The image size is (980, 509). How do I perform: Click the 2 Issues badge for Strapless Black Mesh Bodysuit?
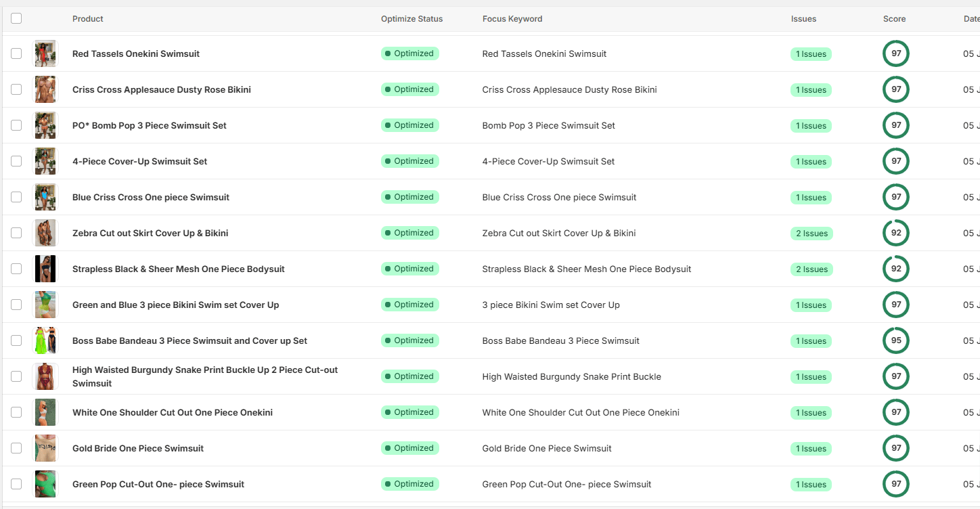tap(811, 269)
